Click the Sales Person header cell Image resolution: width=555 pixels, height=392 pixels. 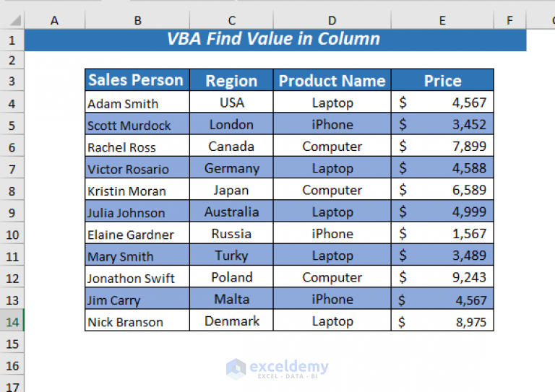tap(137, 80)
